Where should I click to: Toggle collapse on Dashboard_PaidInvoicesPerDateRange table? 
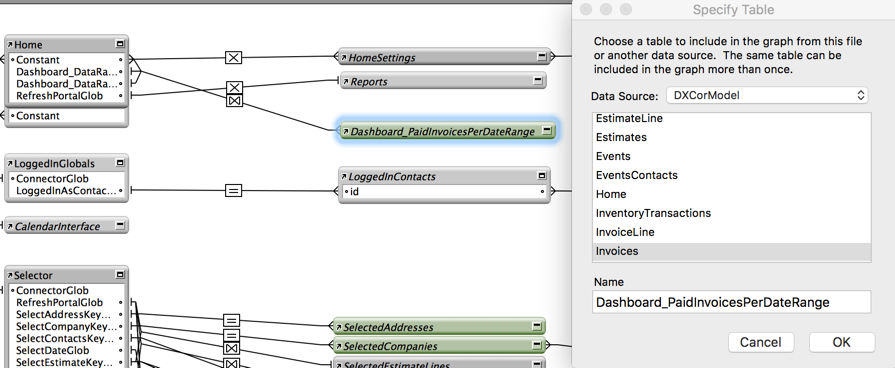tap(547, 131)
